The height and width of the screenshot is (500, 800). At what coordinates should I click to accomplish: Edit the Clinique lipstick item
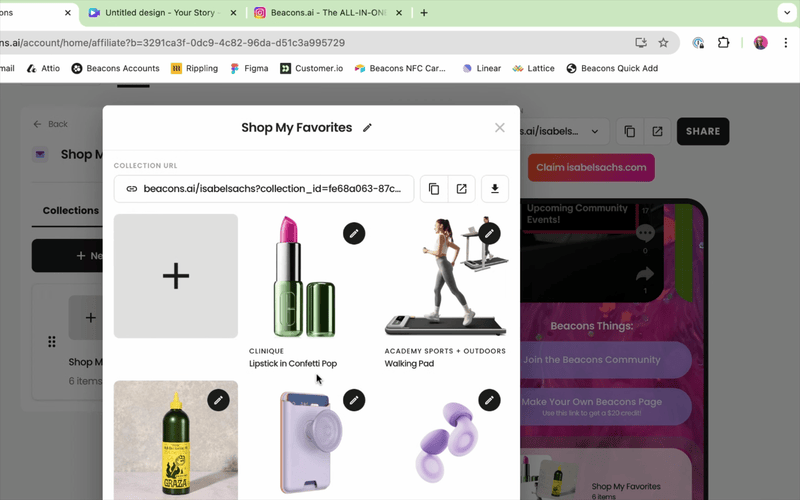pyautogui.click(x=354, y=234)
